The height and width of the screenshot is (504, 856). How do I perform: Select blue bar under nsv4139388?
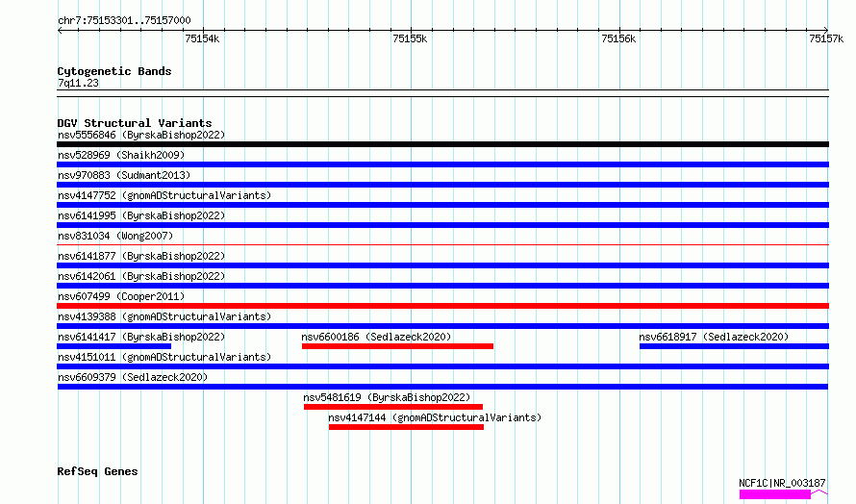tap(442, 326)
